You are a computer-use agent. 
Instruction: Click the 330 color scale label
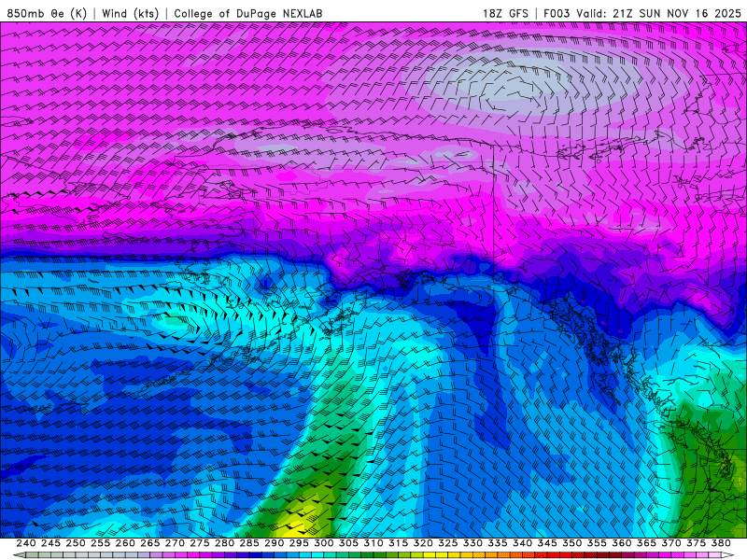coord(472,543)
